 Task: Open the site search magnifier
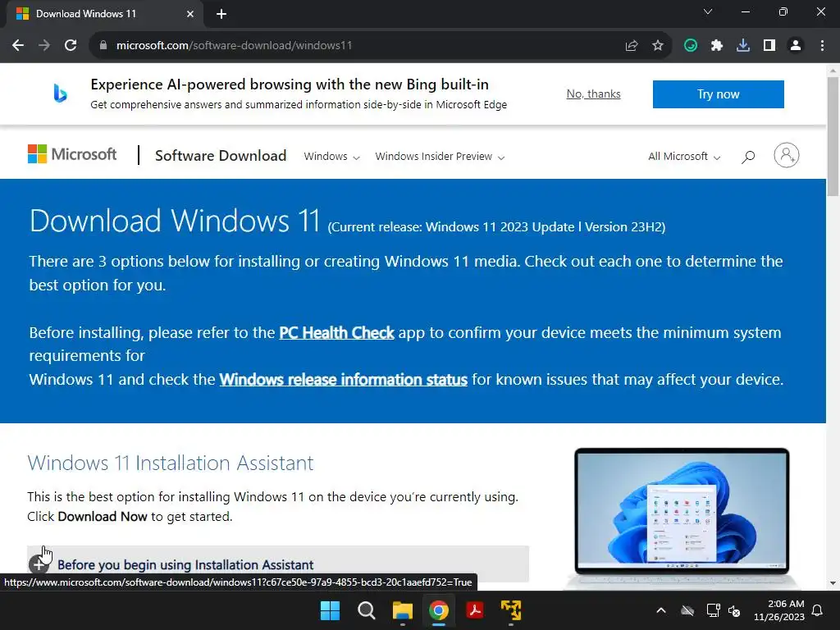pyautogui.click(x=748, y=157)
